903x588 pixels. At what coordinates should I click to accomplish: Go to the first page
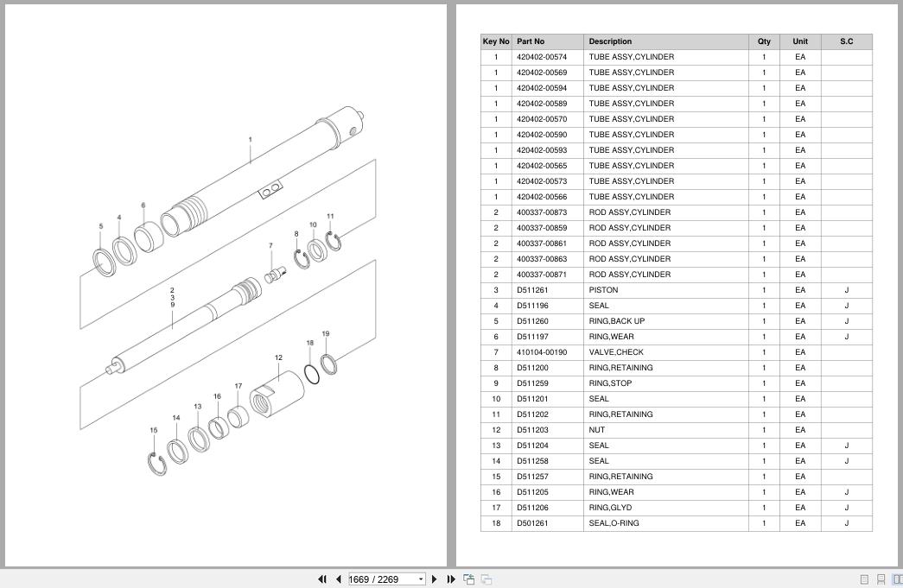click(x=322, y=579)
